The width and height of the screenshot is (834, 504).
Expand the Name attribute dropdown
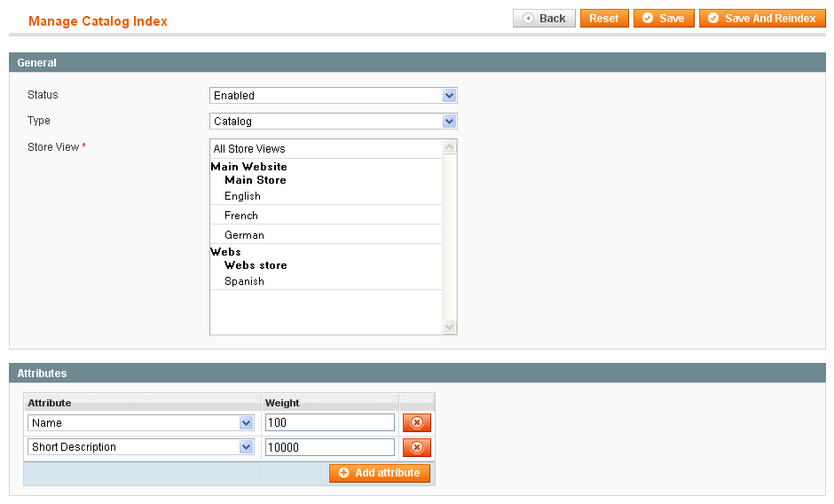coord(141,423)
